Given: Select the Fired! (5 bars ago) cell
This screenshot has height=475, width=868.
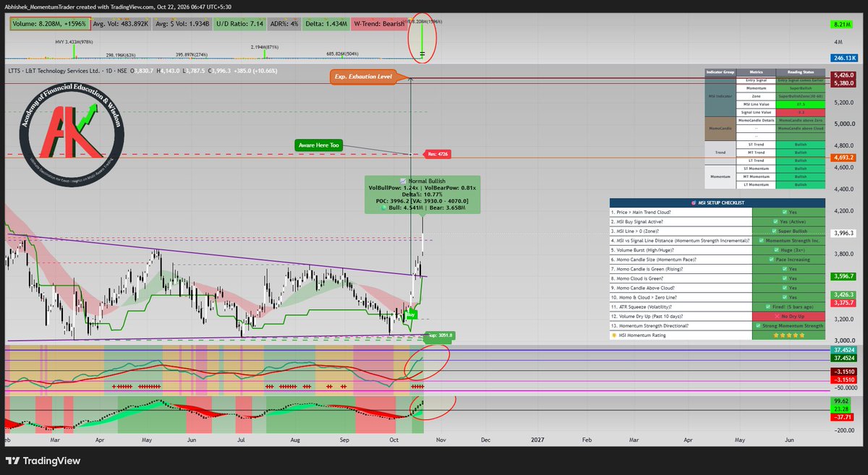Looking at the screenshot, I should pos(788,307).
